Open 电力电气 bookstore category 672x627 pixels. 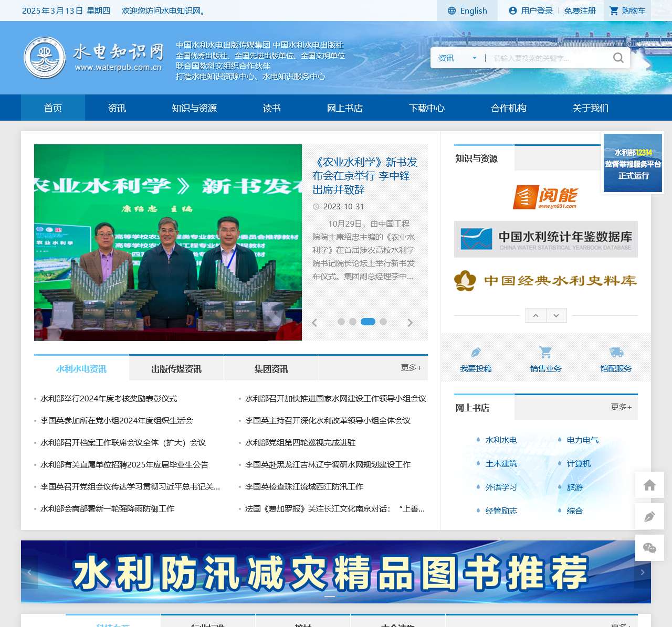coord(583,440)
